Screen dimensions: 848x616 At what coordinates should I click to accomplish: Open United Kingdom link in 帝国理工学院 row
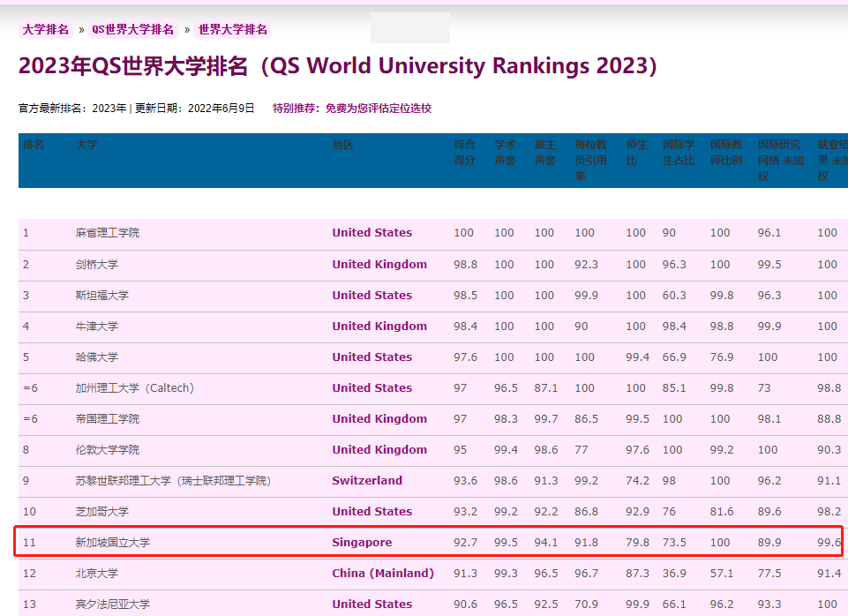[x=379, y=418]
